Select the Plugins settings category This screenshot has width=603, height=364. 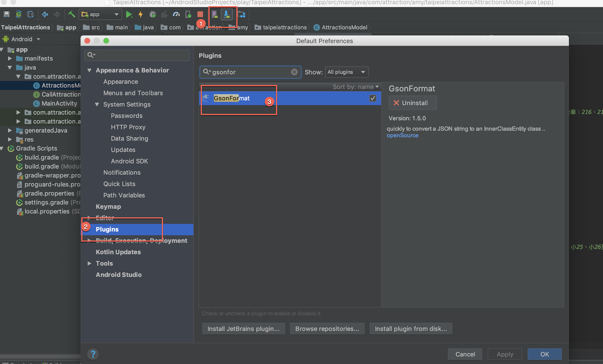137,229
